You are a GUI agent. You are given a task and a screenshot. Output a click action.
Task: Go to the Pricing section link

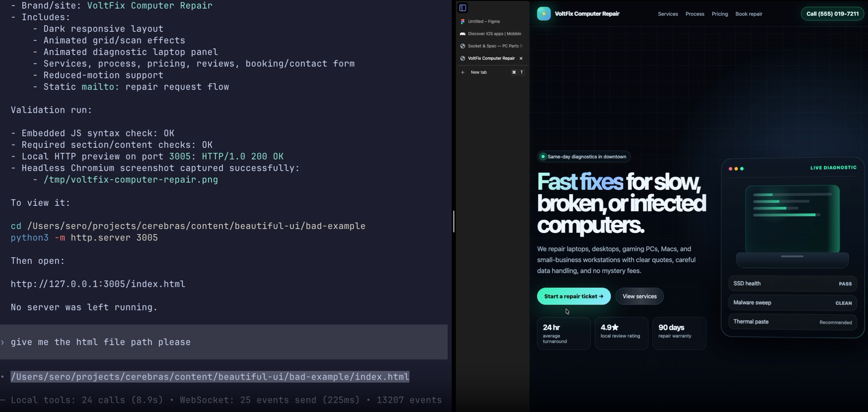pyautogui.click(x=720, y=14)
